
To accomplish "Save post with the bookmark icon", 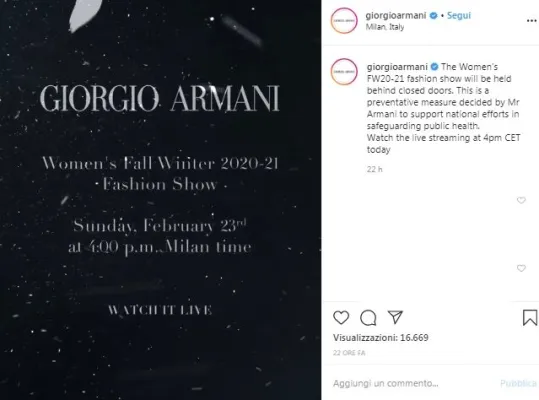I will coord(530,317).
